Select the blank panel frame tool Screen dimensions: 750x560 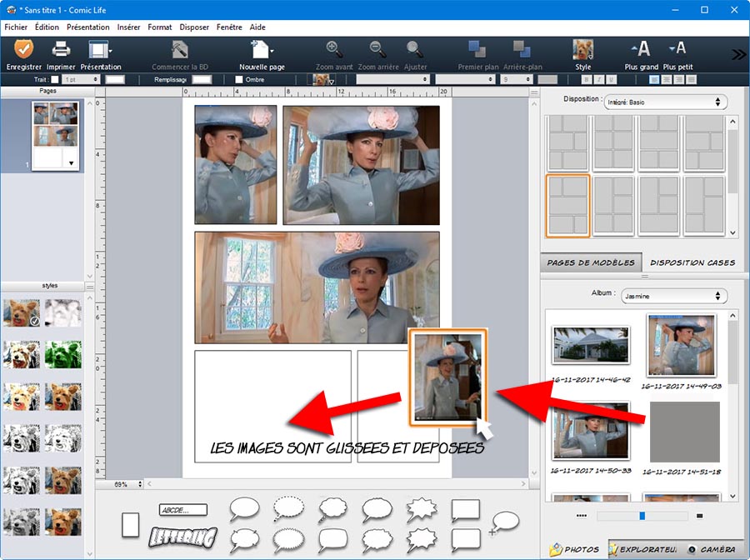pyautogui.click(x=130, y=525)
